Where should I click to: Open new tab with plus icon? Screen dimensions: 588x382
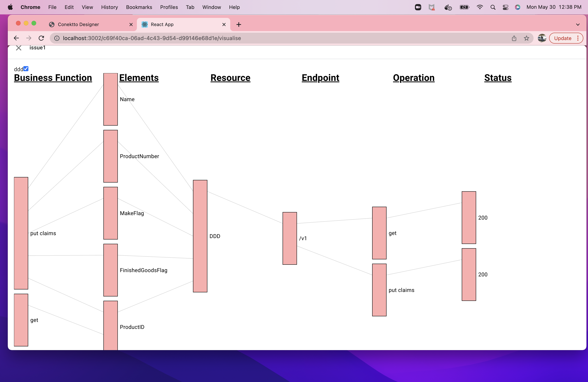coord(239,25)
